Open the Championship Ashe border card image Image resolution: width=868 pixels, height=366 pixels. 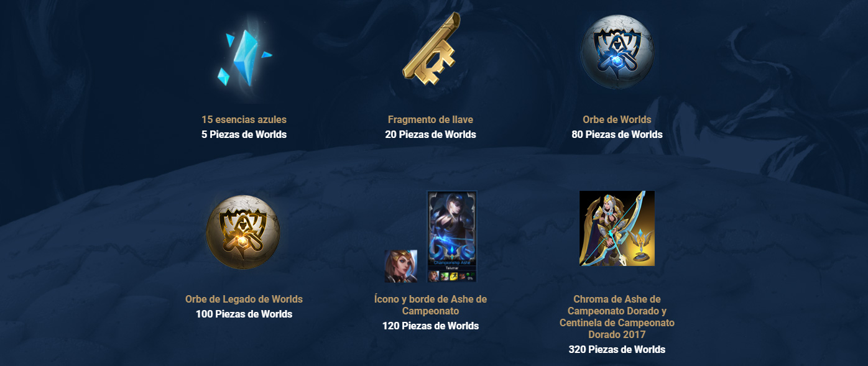click(452, 237)
